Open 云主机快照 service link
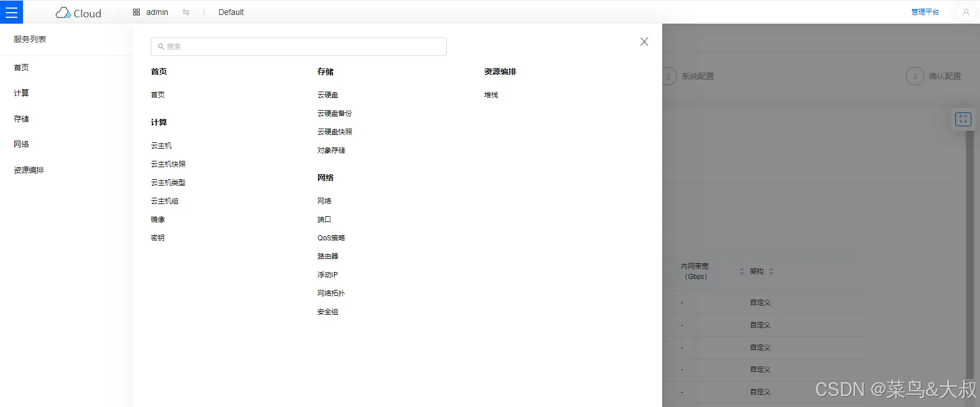The width and height of the screenshot is (980, 407). [168, 164]
